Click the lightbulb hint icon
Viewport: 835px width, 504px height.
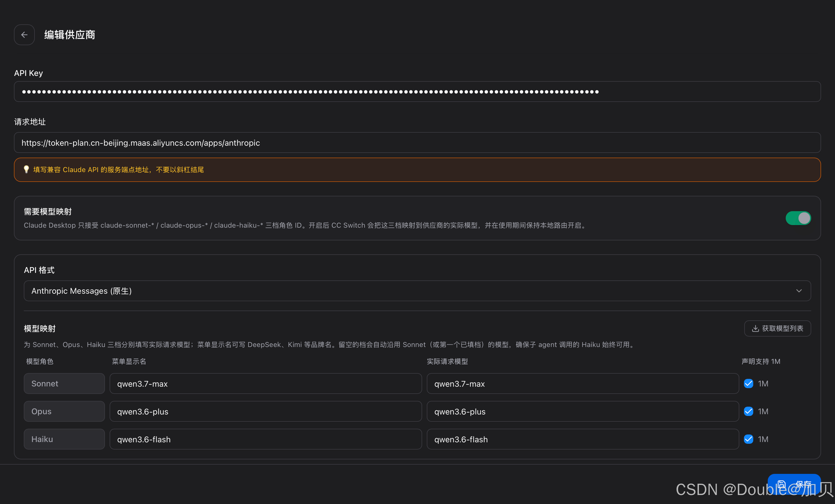26,169
